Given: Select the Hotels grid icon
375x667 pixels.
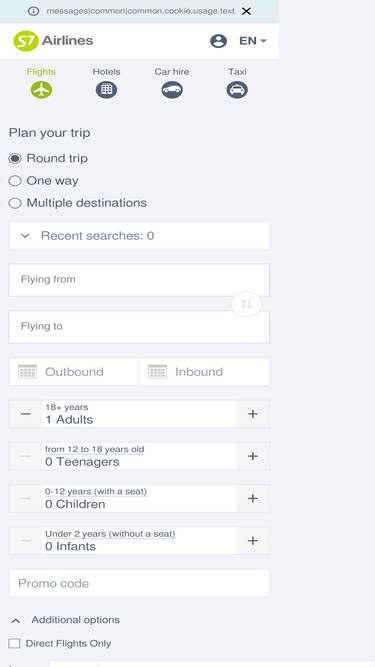Looking at the screenshot, I should tap(106, 90).
